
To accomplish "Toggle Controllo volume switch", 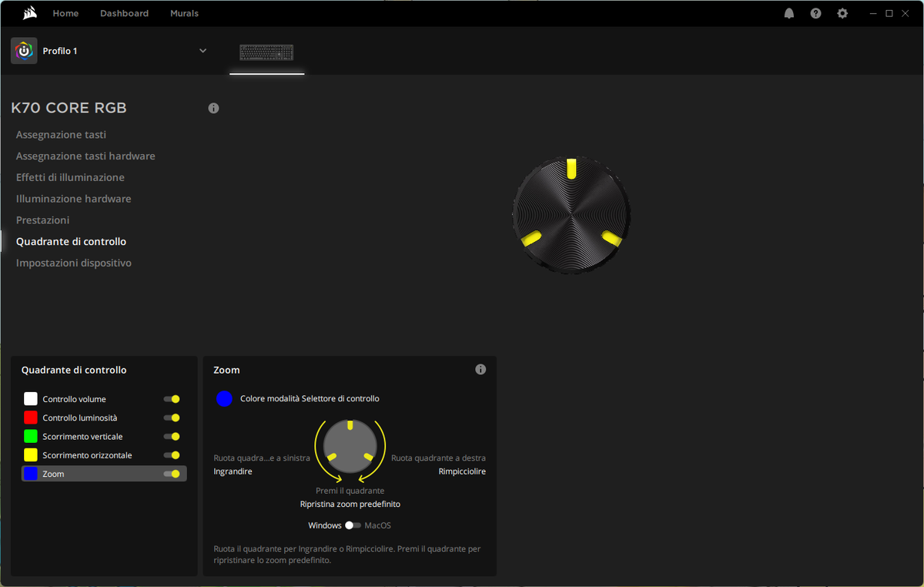I will (x=172, y=399).
